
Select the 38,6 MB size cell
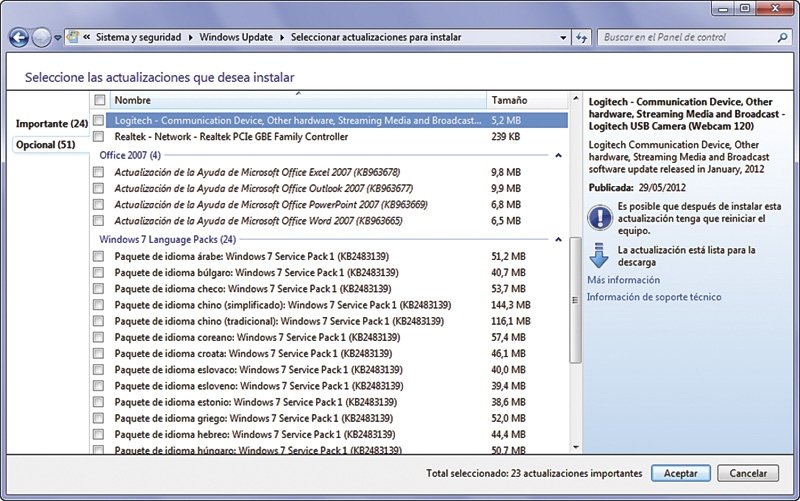point(508,402)
